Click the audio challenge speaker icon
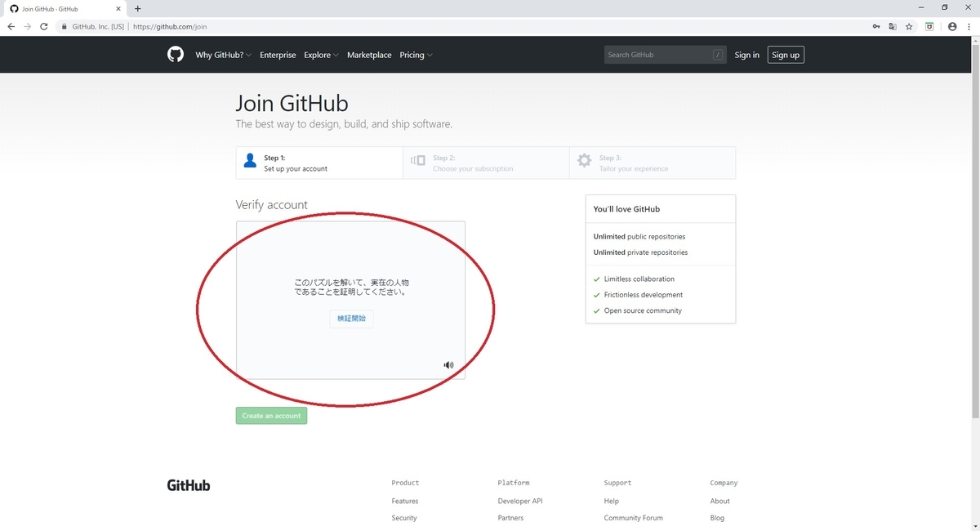 [x=448, y=365]
